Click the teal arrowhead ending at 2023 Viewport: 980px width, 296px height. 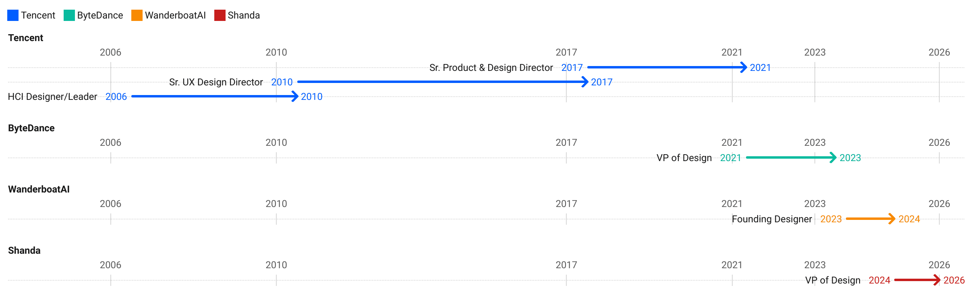click(x=833, y=157)
